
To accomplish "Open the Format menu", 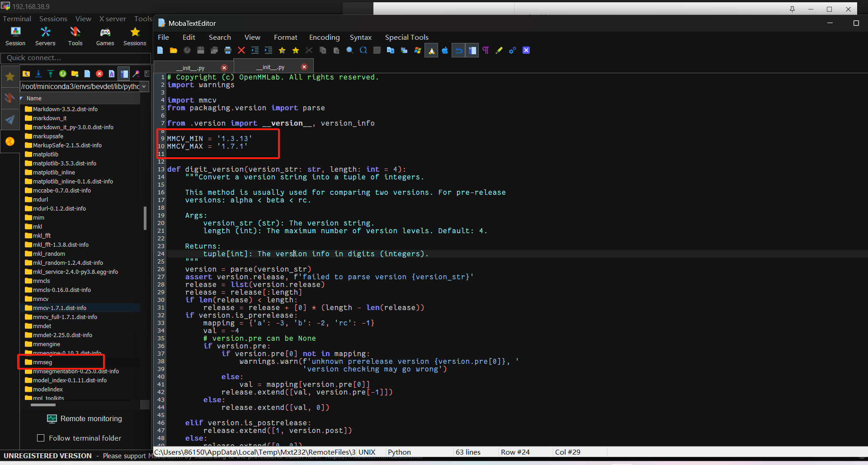I will [285, 38].
